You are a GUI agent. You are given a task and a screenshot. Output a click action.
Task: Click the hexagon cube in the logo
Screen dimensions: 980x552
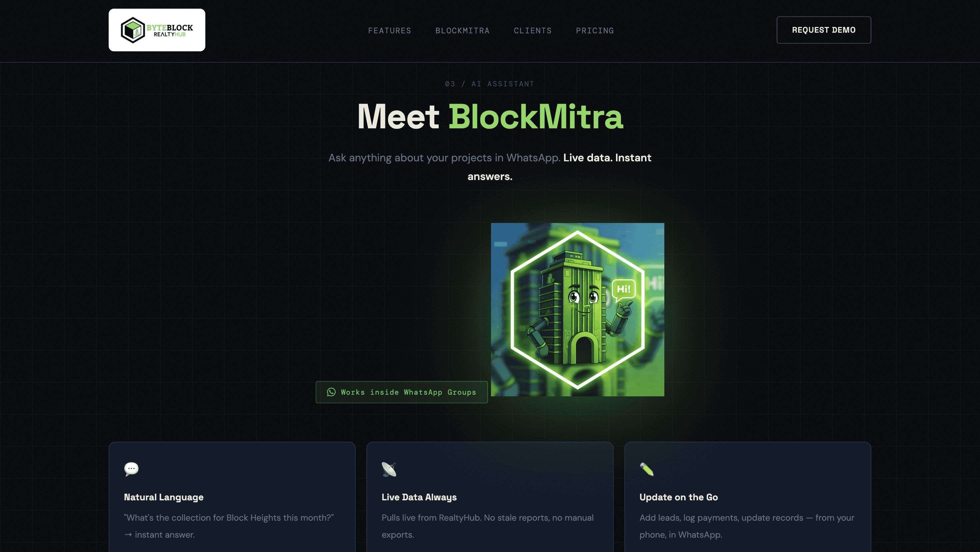pyautogui.click(x=133, y=30)
